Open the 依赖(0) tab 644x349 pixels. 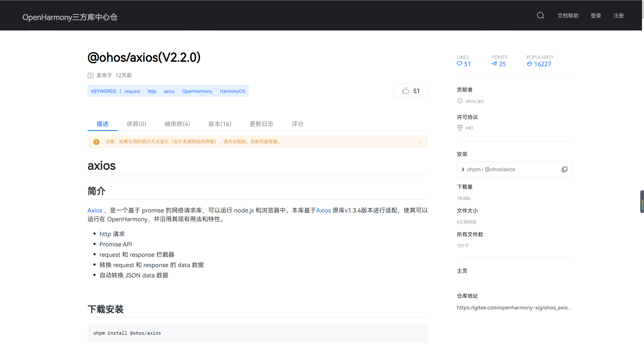pyautogui.click(x=136, y=124)
